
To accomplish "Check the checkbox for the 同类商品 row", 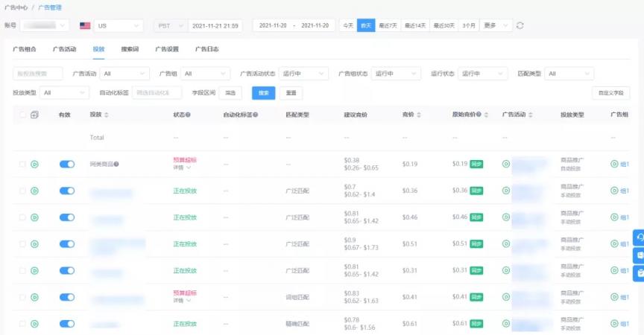I will pos(22,164).
